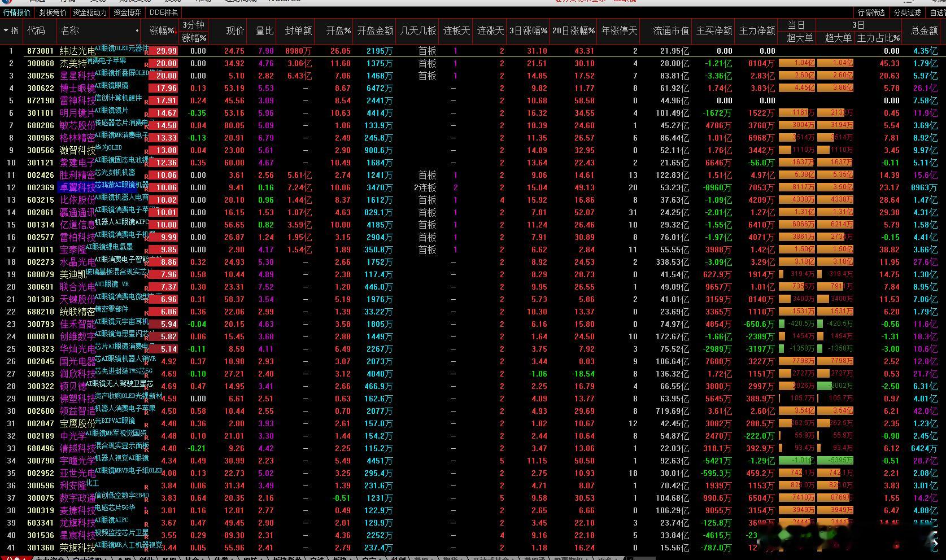Screen dimensions: 946x560
Task: Switch to the 封板竞价 tab
Action: pyautogui.click(x=53, y=12)
